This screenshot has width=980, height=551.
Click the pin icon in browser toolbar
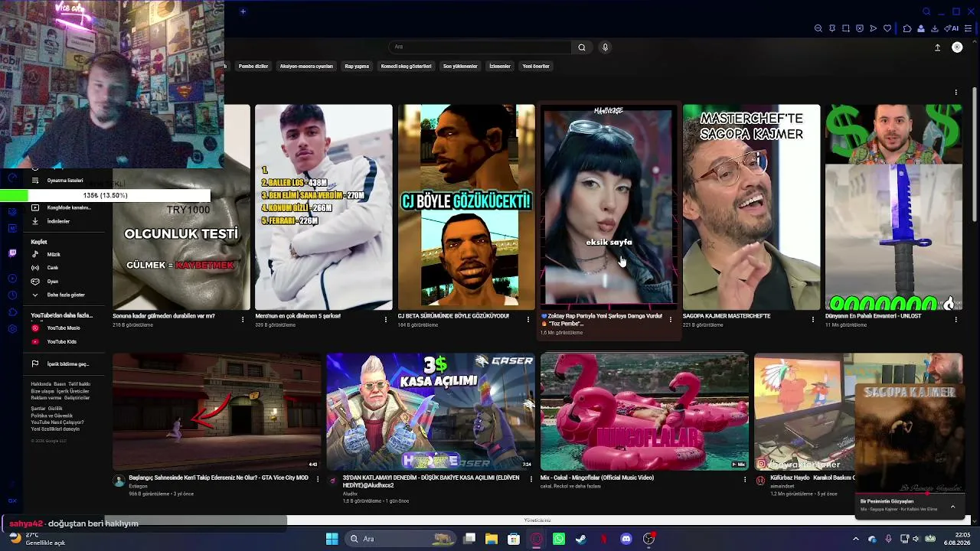(x=832, y=28)
